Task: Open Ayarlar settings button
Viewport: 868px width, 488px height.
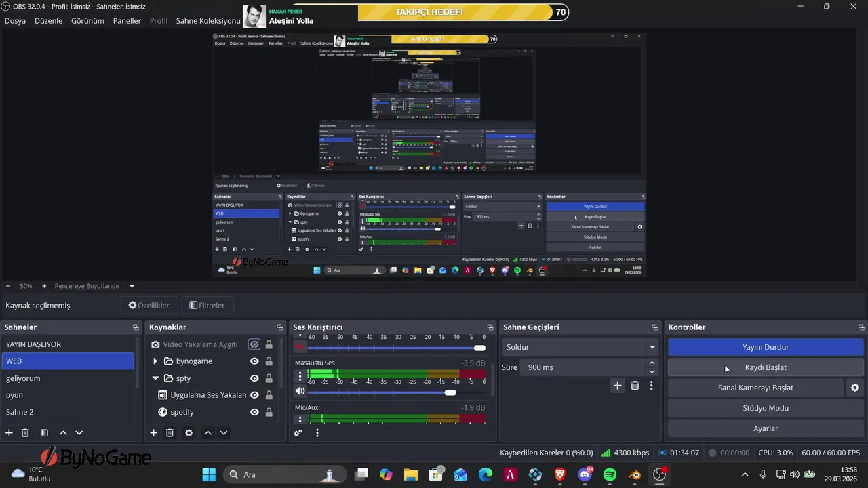Action: pos(766,428)
